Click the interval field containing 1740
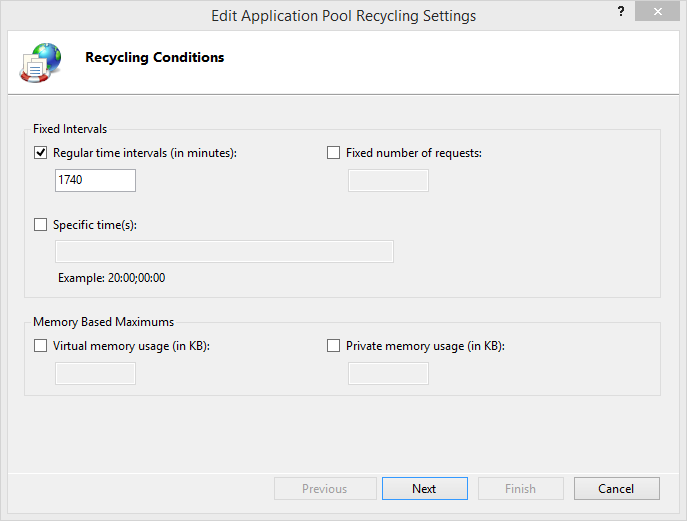 coord(95,180)
